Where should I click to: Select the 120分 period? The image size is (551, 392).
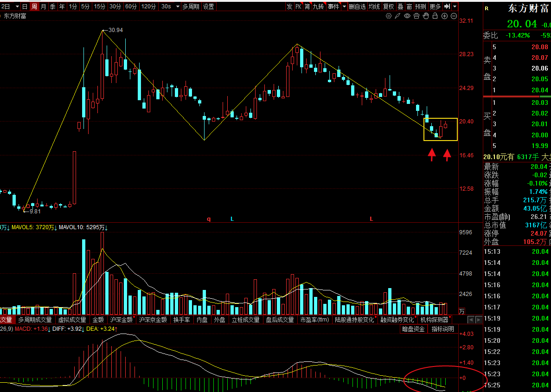(x=148, y=6)
